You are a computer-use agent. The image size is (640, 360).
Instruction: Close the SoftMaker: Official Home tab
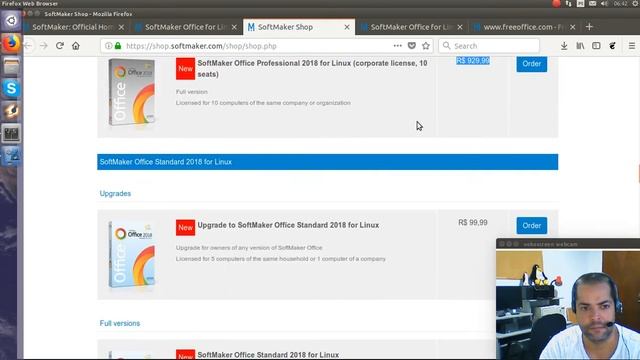tap(121, 27)
